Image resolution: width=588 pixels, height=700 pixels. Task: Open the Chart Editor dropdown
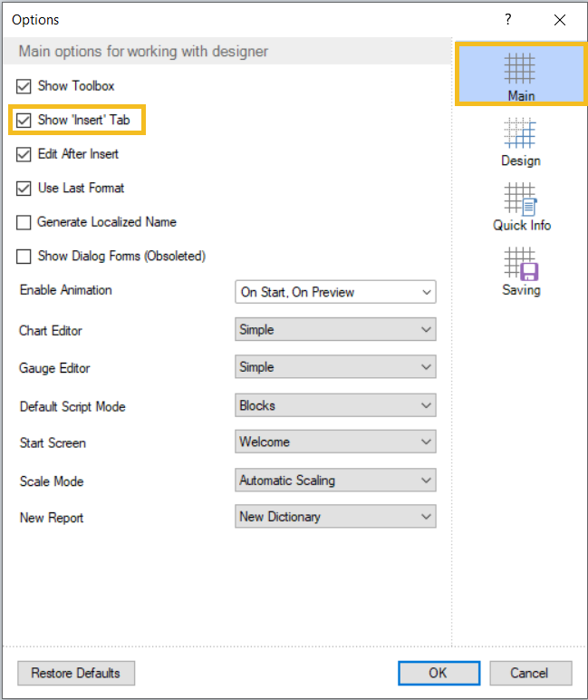coord(335,330)
